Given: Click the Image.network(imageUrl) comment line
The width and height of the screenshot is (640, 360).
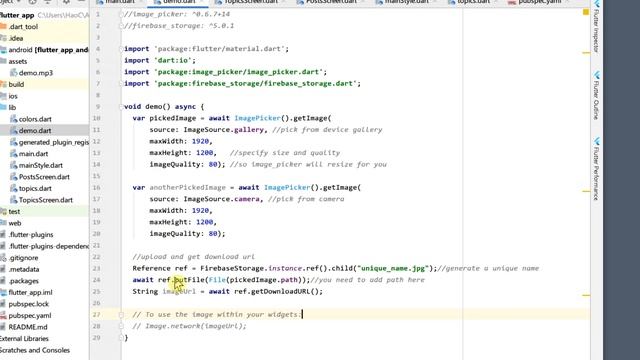Looking at the screenshot, I should [x=189, y=326].
